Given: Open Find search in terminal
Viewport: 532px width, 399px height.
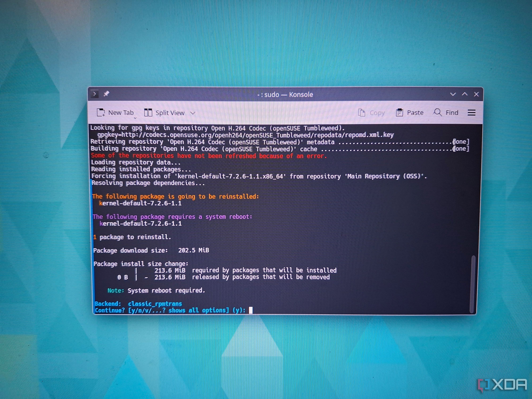Looking at the screenshot, I should pyautogui.click(x=446, y=112).
